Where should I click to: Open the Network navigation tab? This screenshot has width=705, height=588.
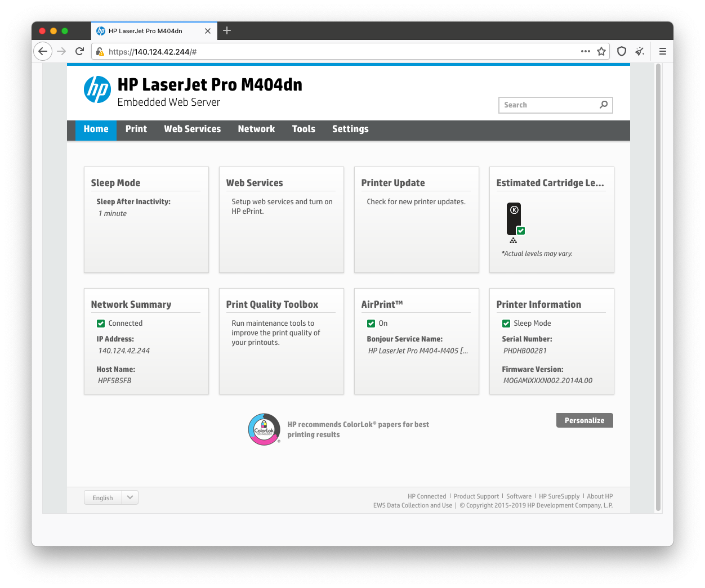256,129
